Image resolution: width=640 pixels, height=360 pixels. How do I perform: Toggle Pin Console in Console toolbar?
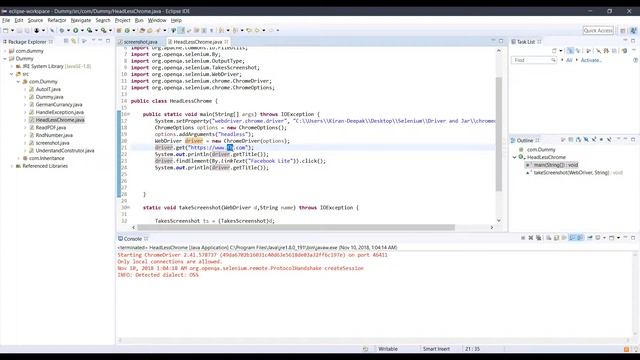[589, 238]
